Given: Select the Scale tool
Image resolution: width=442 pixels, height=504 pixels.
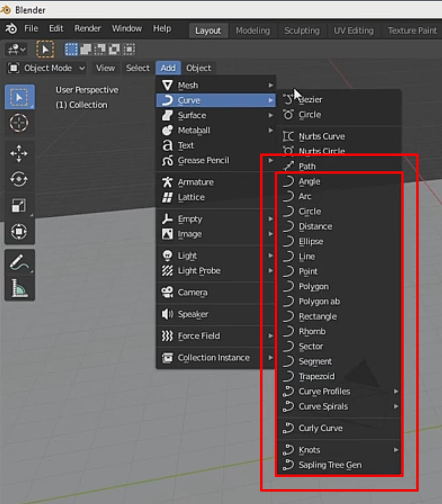Looking at the screenshot, I should tap(19, 205).
